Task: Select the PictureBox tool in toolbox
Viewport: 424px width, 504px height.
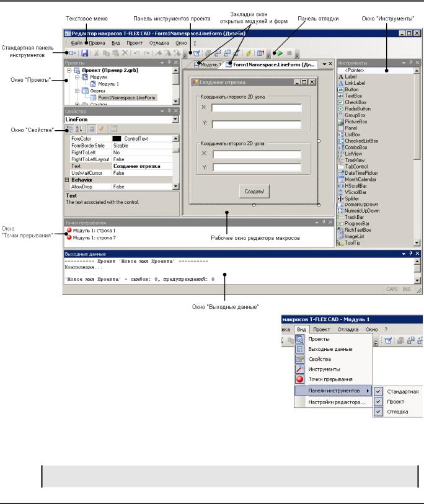Action: pos(352,122)
